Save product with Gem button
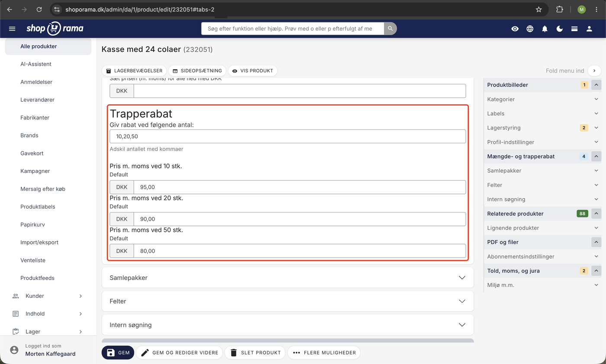This screenshot has height=364, width=606. 118,353
